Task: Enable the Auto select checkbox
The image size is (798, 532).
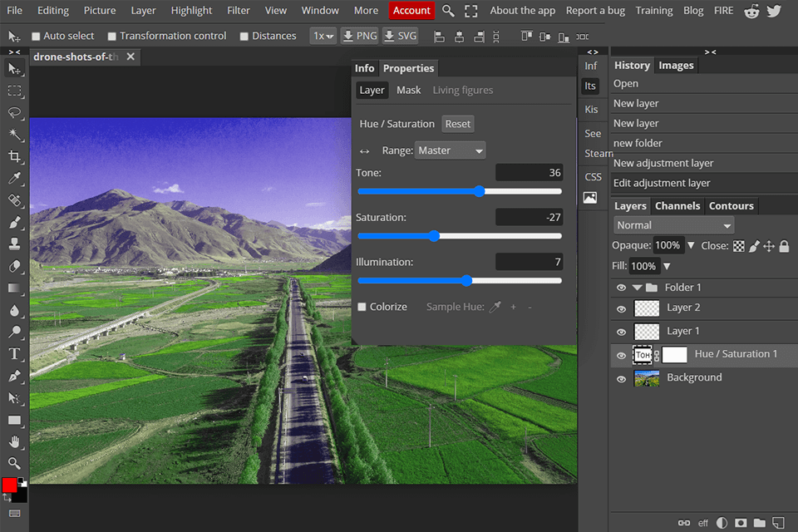Action: (36, 36)
